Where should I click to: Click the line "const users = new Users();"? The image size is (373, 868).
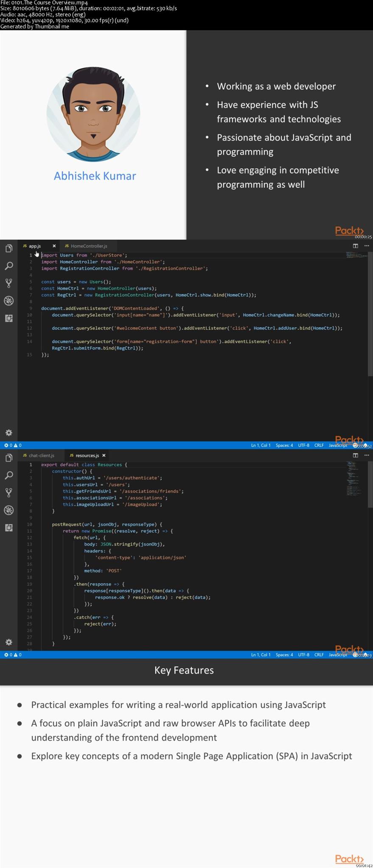76,282
